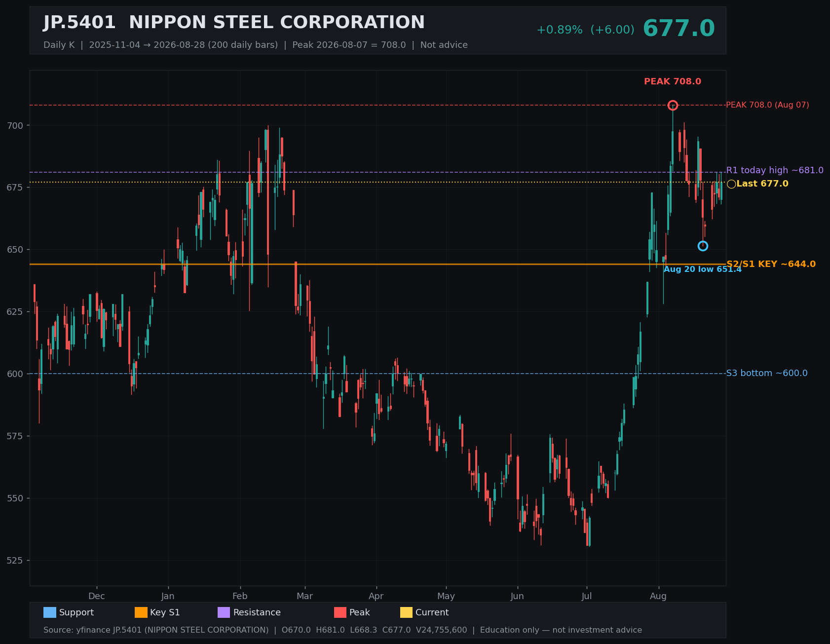This screenshot has height=644, width=830.
Task: Click the 550 price axis tick label
Action: click(x=15, y=498)
